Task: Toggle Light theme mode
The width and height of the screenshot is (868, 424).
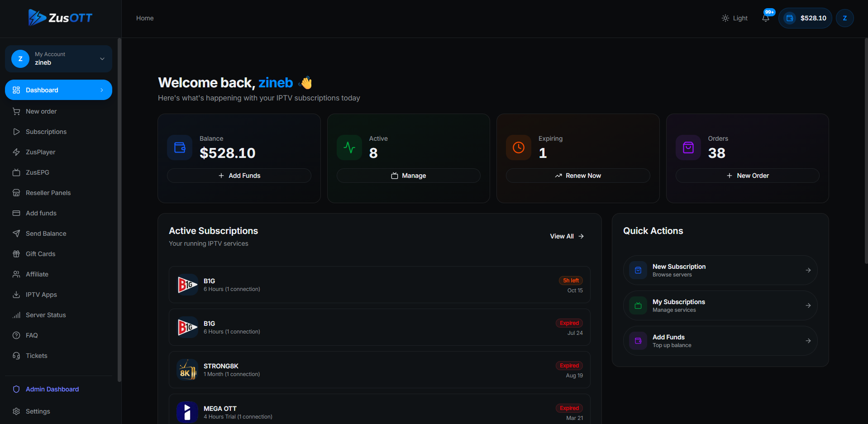Action: 734,18
